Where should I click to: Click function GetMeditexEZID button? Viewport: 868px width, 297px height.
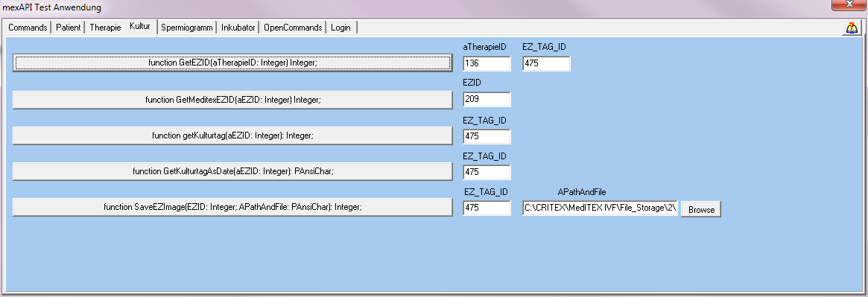[232, 100]
